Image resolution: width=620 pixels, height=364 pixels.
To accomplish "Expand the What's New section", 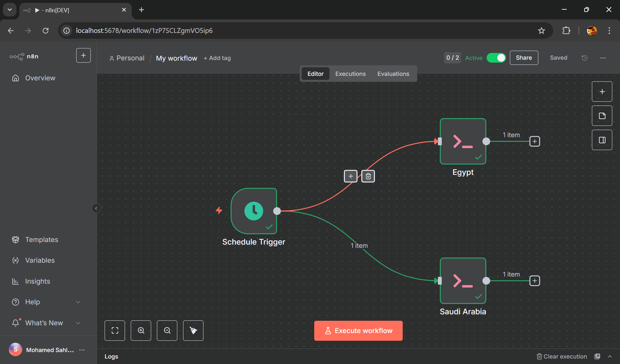I will pos(78,323).
